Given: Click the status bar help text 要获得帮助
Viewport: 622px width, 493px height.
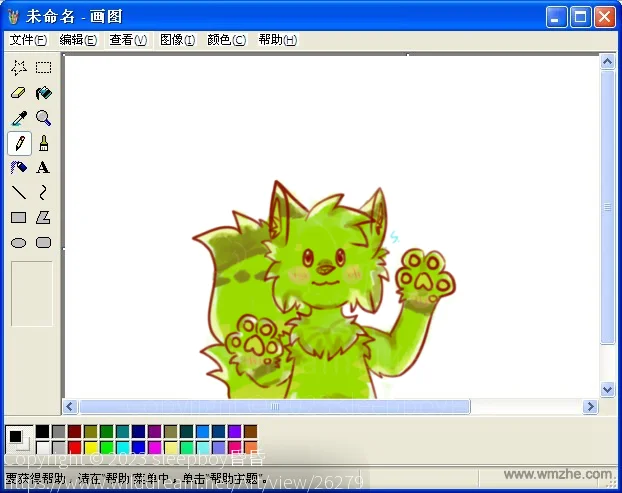Looking at the screenshot, I should tap(137, 478).
